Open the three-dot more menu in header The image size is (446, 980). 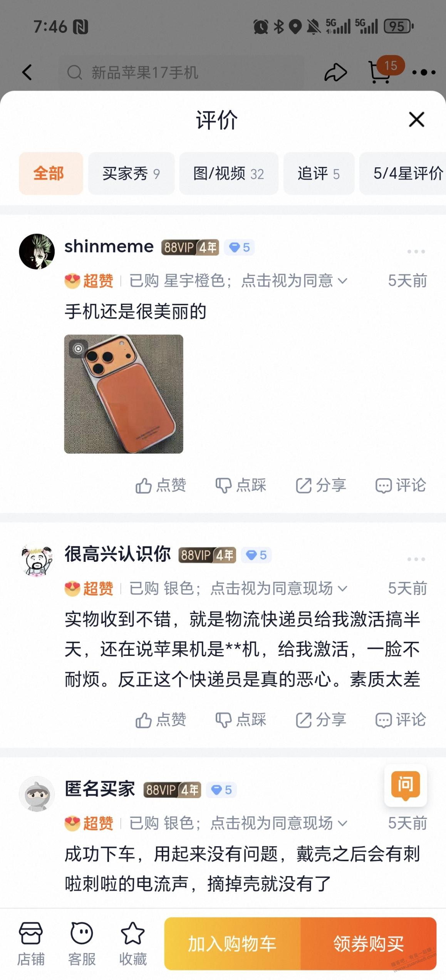click(x=424, y=72)
